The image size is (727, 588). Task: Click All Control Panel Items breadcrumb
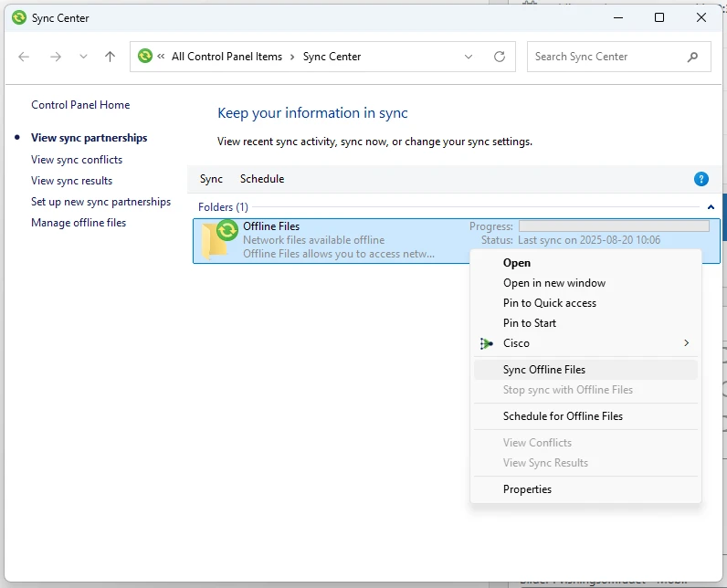[x=227, y=57]
